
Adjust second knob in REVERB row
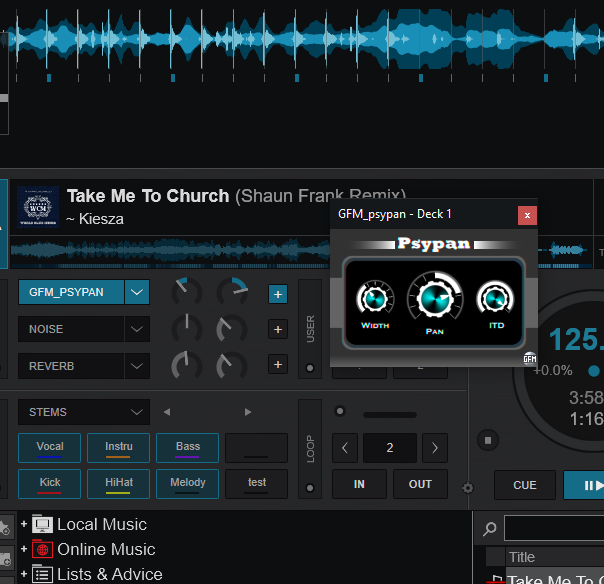point(232,365)
